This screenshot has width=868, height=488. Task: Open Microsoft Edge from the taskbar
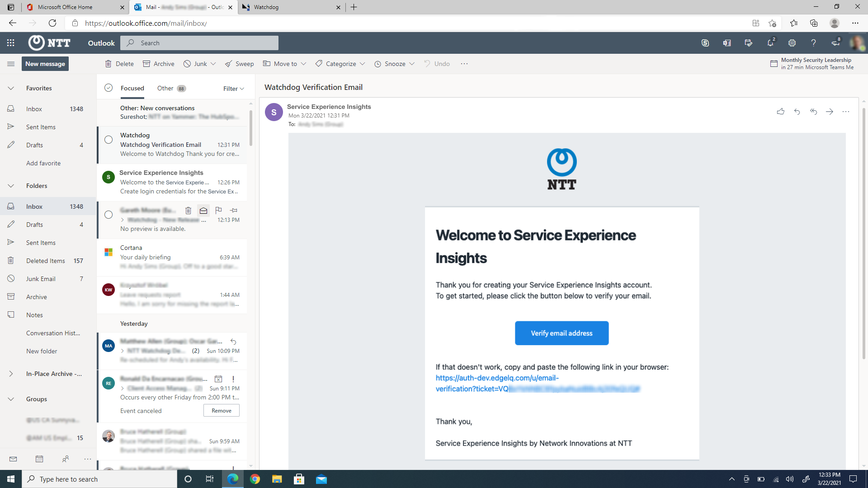[x=233, y=479]
